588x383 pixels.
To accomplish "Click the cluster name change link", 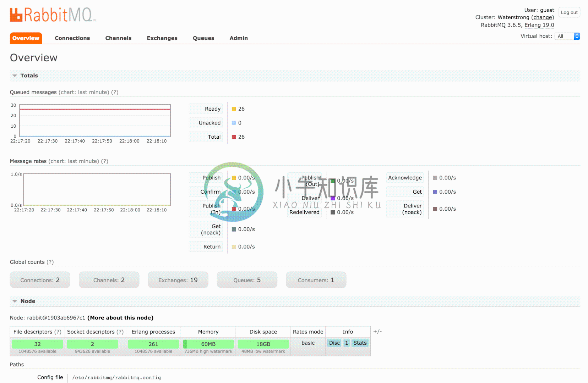I will pyautogui.click(x=543, y=17).
